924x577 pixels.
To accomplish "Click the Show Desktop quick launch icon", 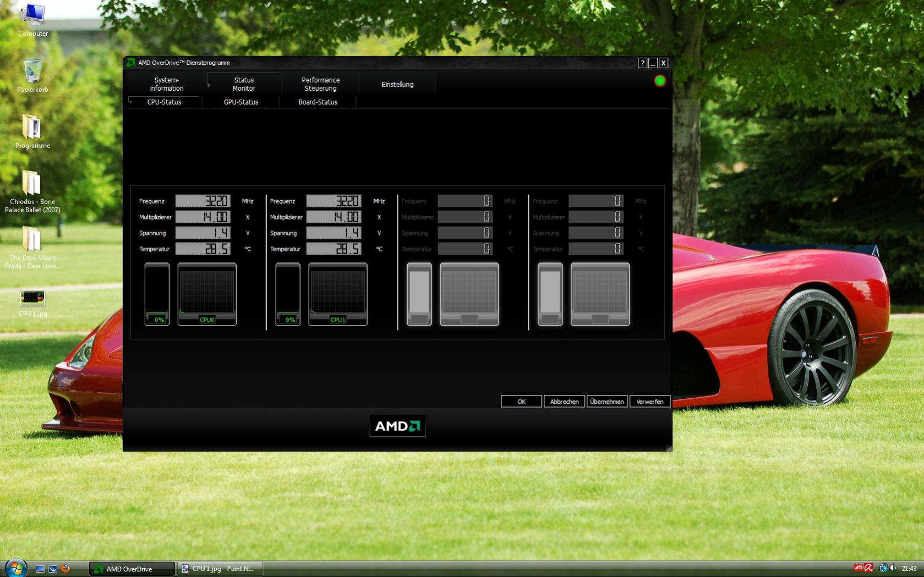I will (x=40, y=569).
